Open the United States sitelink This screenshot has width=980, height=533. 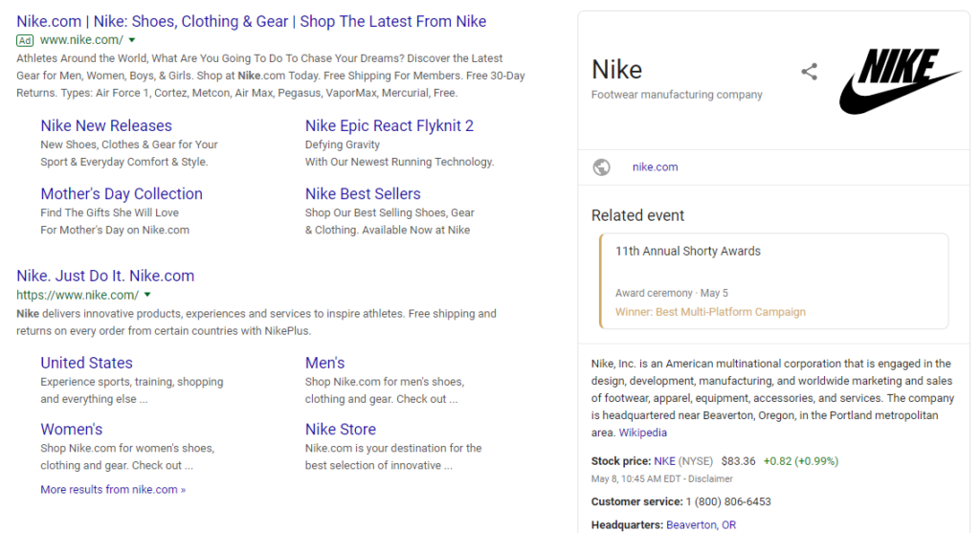pos(87,363)
